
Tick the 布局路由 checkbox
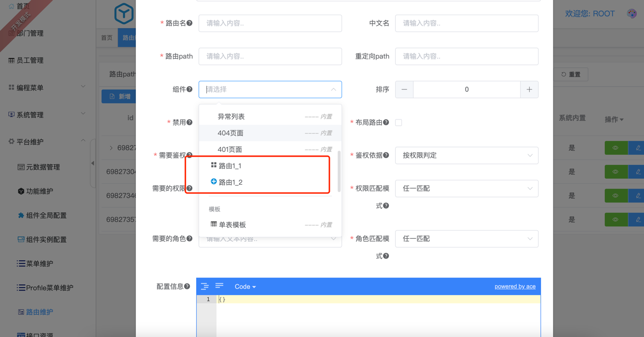point(399,123)
